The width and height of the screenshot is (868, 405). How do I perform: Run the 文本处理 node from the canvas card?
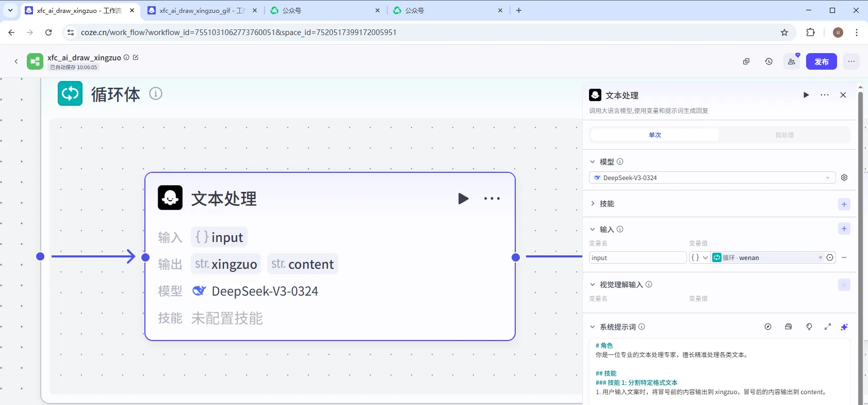463,199
